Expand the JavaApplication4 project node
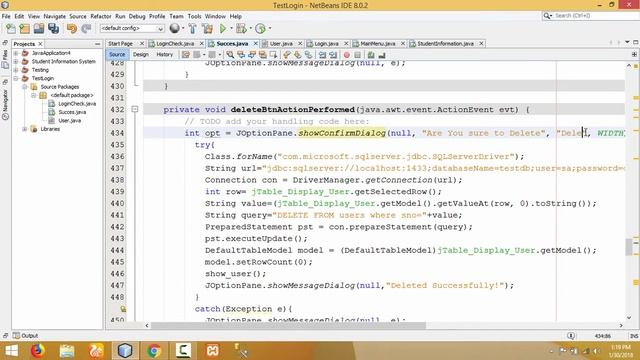Image resolution: width=640 pixels, height=360 pixels. pos(16,53)
